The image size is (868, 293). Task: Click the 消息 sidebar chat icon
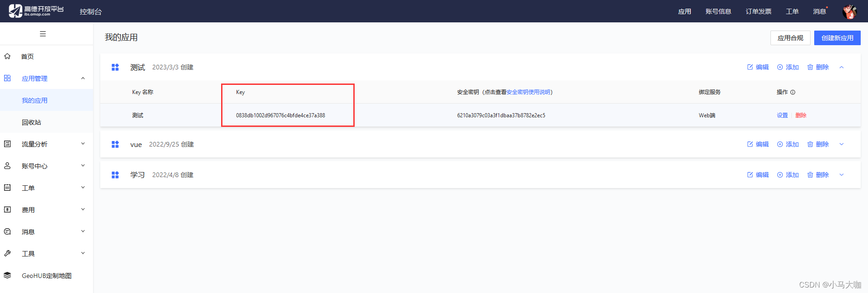[x=7, y=231]
